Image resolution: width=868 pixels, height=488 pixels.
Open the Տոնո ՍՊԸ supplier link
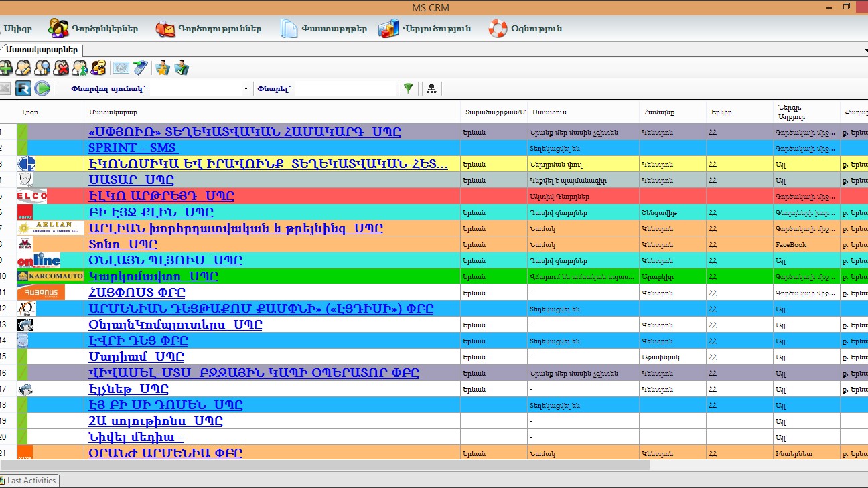click(x=123, y=244)
